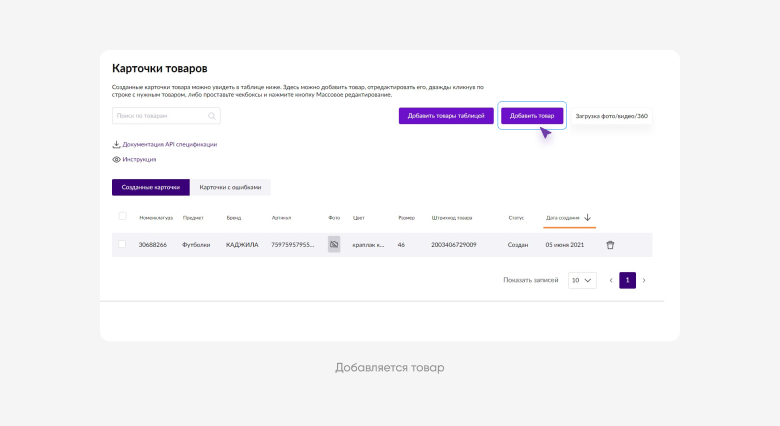
Task: Click the size cell 46
Action: tap(401, 245)
